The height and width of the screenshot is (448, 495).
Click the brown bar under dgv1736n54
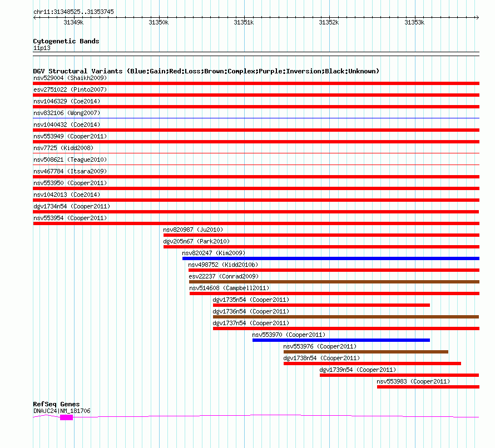pos(346,317)
